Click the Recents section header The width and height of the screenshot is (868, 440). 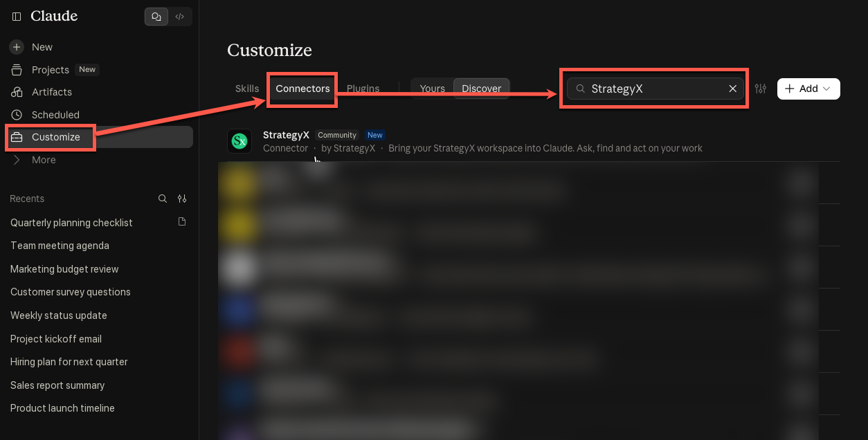(27, 199)
